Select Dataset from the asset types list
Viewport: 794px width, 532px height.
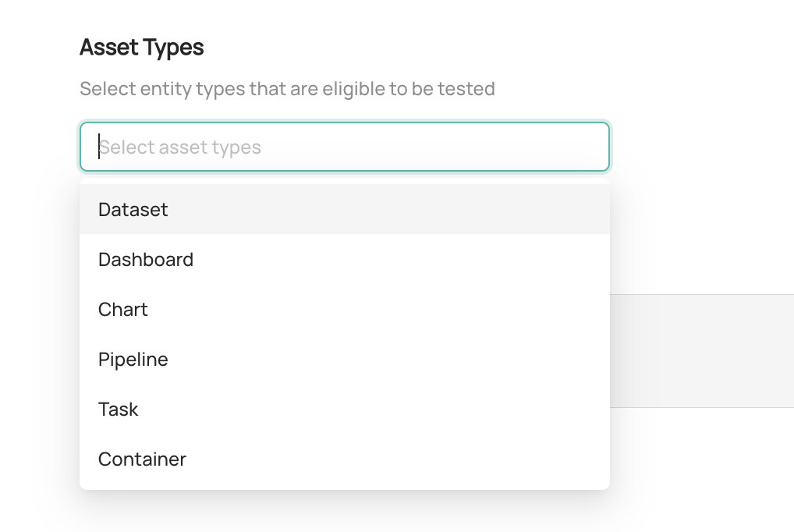click(133, 210)
